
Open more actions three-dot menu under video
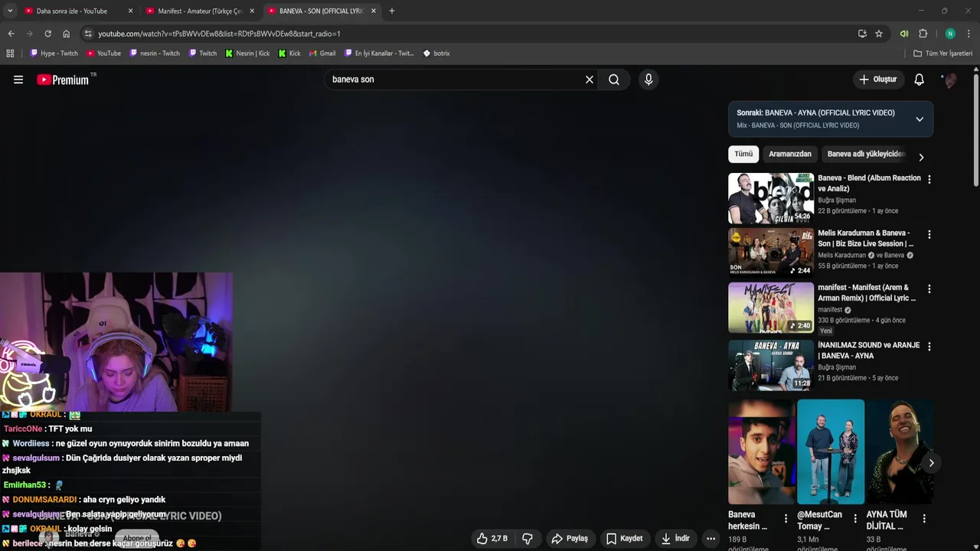point(711,539)
